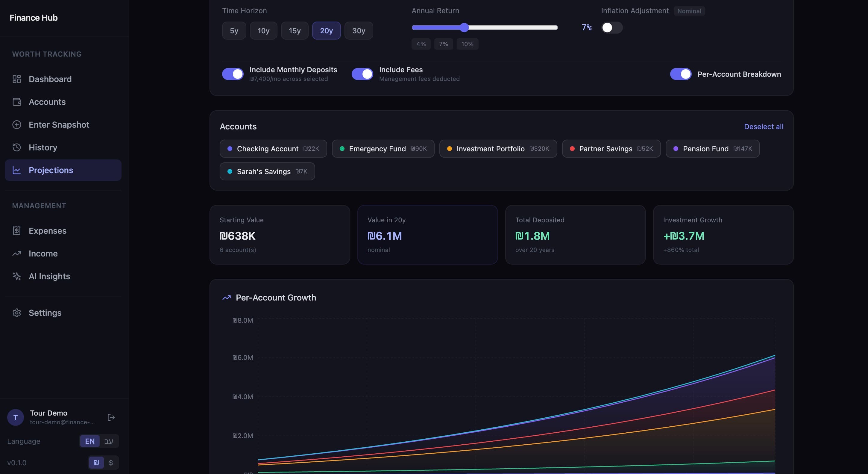Toggle Inflation Adjustment switch

click(611, 28)
